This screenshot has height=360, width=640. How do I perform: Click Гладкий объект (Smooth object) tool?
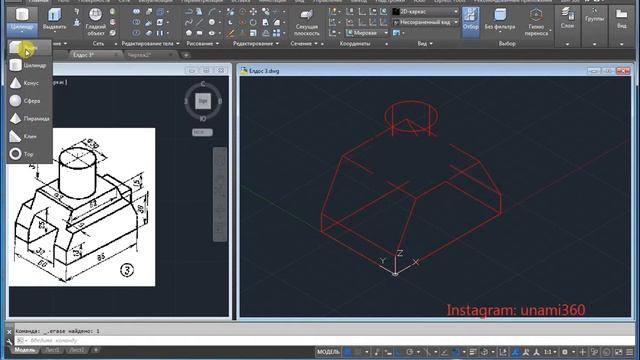pos(96,22)
